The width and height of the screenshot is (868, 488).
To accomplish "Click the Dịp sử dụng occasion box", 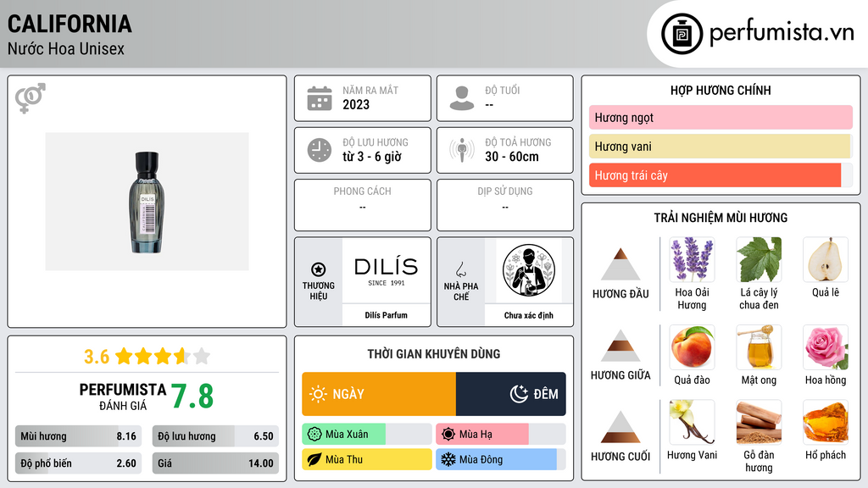I will click(x=505, y=205).
